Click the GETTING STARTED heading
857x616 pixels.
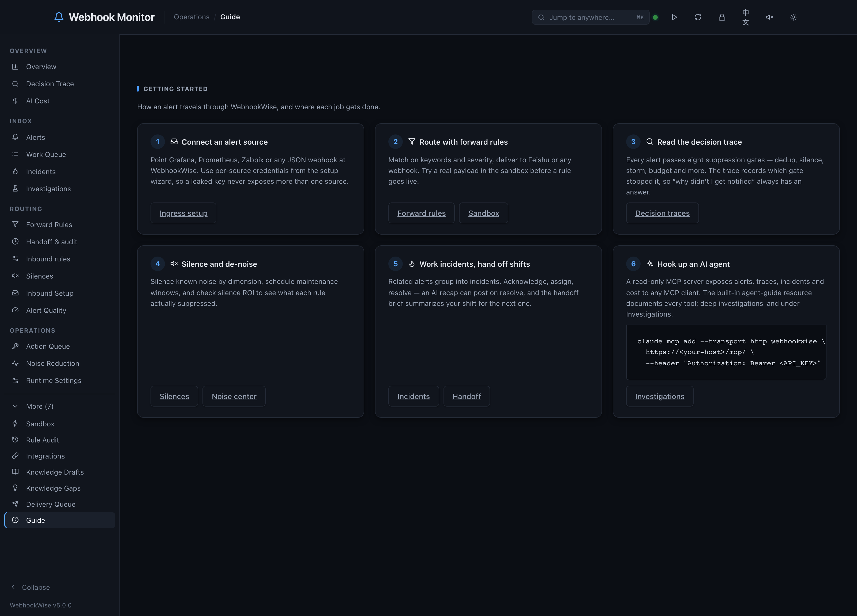(x=175, y=89)
